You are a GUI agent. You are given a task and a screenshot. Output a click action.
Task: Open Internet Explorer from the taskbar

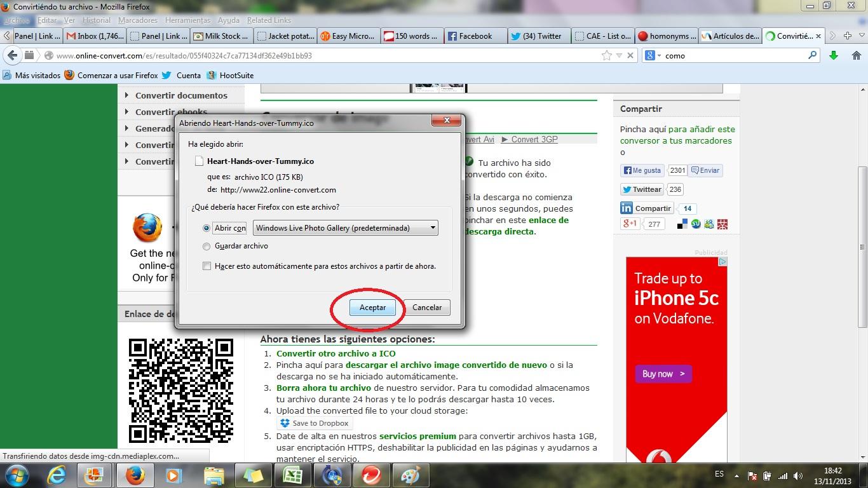click(57, 475)
